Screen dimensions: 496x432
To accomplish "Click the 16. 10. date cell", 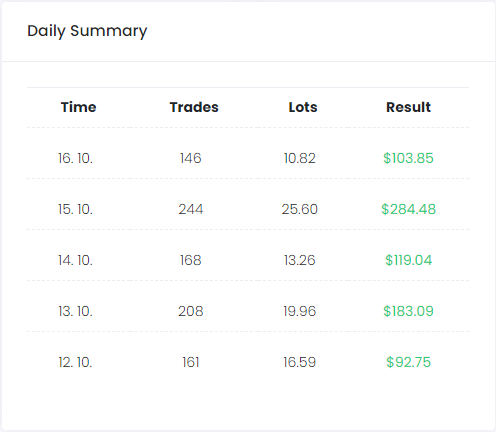I will (x=75, y=158).
